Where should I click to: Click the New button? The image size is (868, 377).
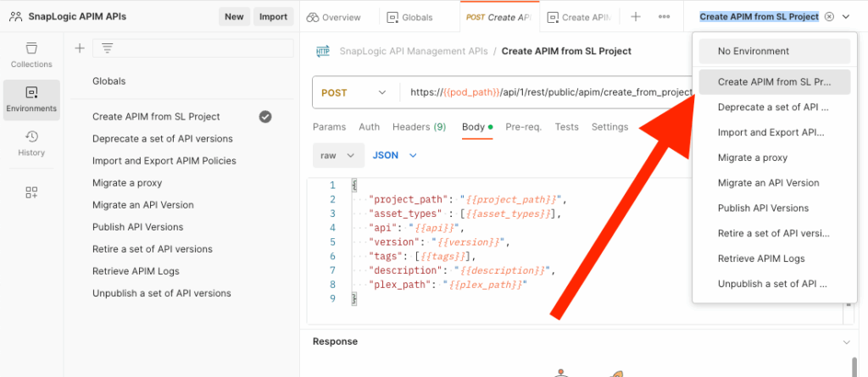pos(234,17)
